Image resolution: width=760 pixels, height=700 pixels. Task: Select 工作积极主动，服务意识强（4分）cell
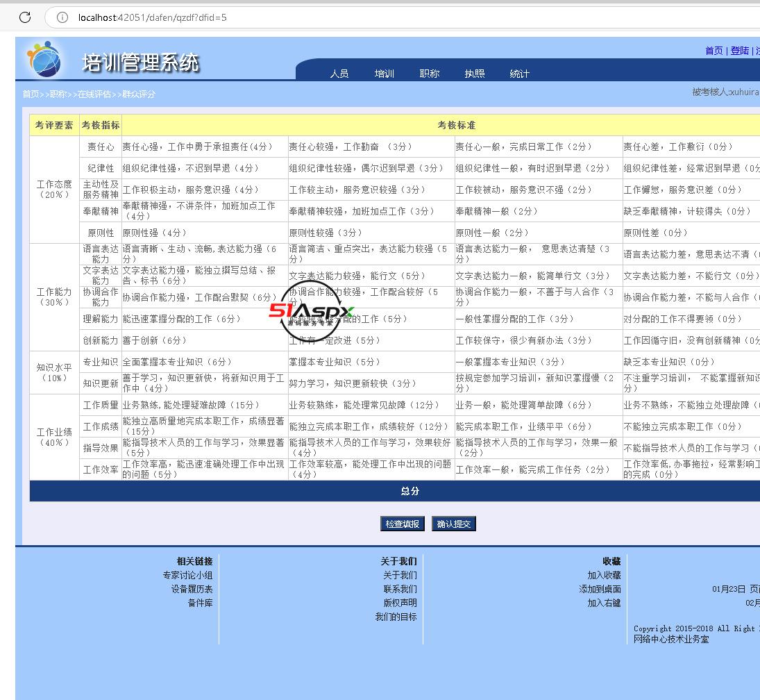point(205,190)
